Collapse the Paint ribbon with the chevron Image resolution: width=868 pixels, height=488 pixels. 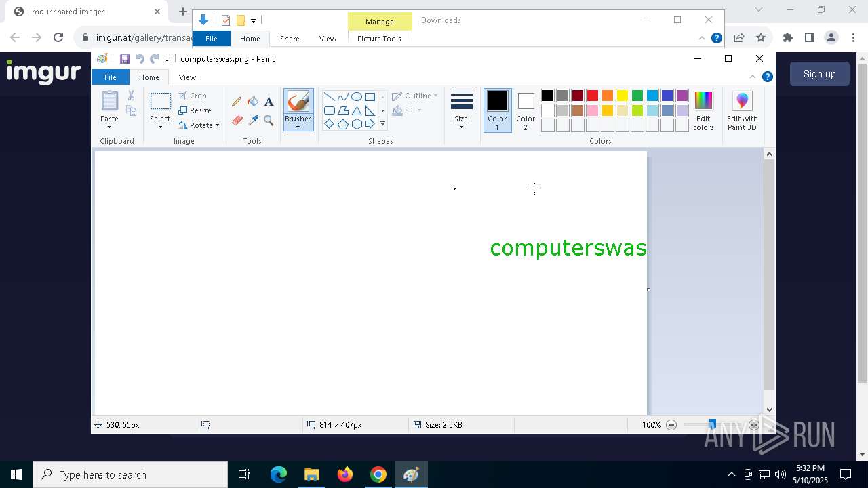(x=753, y=77)
